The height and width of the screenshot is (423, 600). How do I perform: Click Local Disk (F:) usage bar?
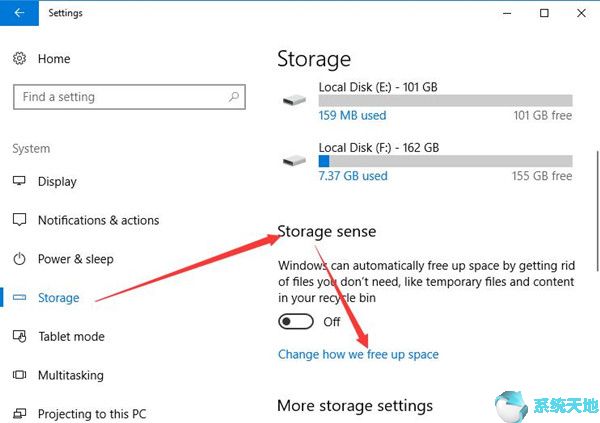click(445, 161)
